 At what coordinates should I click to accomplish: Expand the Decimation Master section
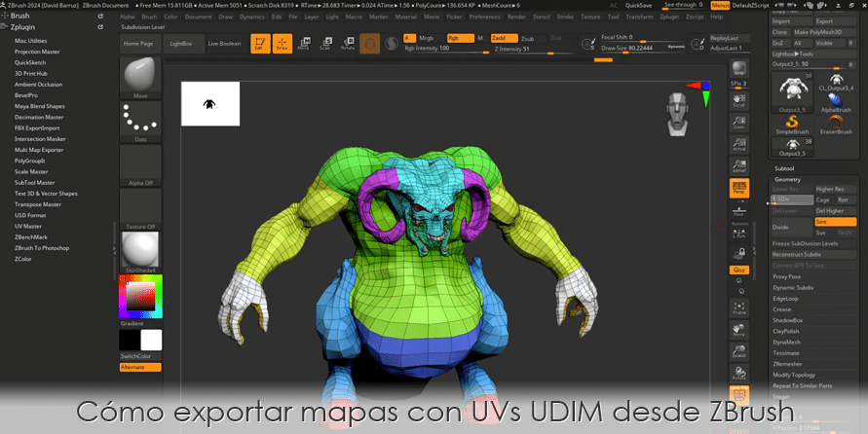tap(39, 117)
